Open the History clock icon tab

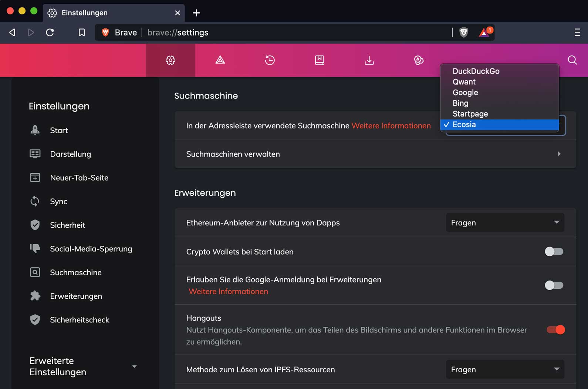click(x=270, y=60)
